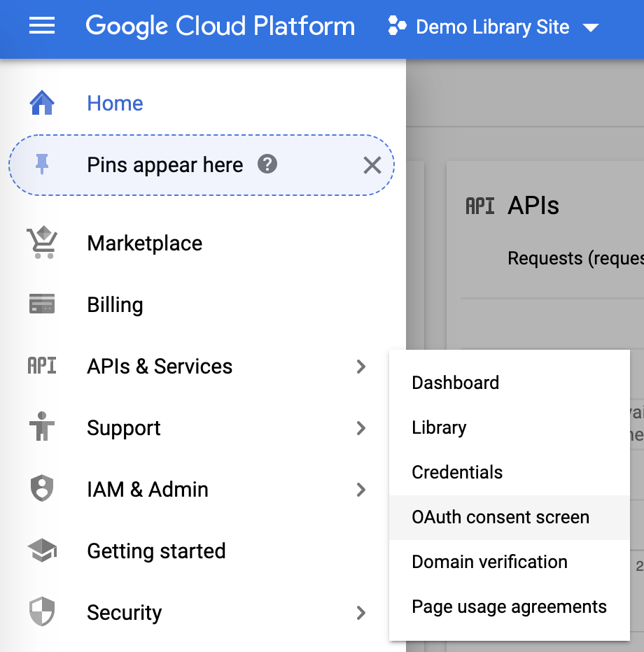Image resolution: width=644 pixels, height=652 pixels.
Task: Open the hamburger navigation menu
Action: pos(41,26)
